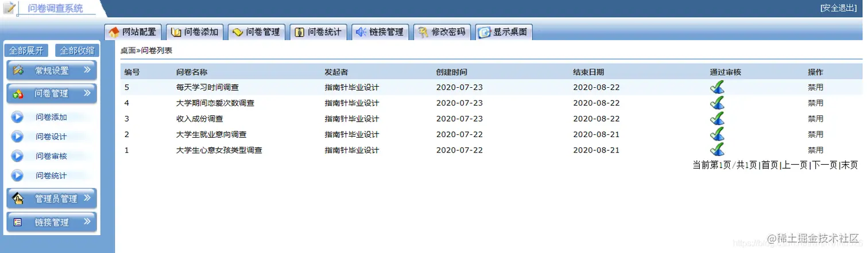Click the key icon on 修改密码 tab

423,32
